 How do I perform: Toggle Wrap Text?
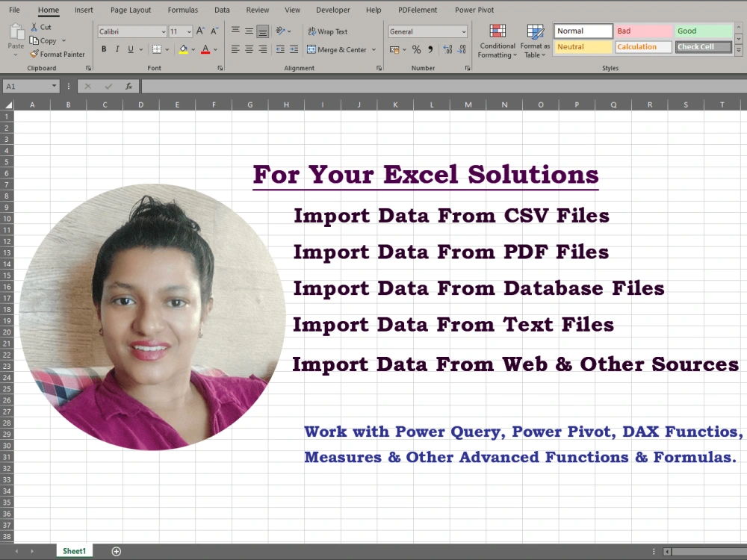coord(328,31)
